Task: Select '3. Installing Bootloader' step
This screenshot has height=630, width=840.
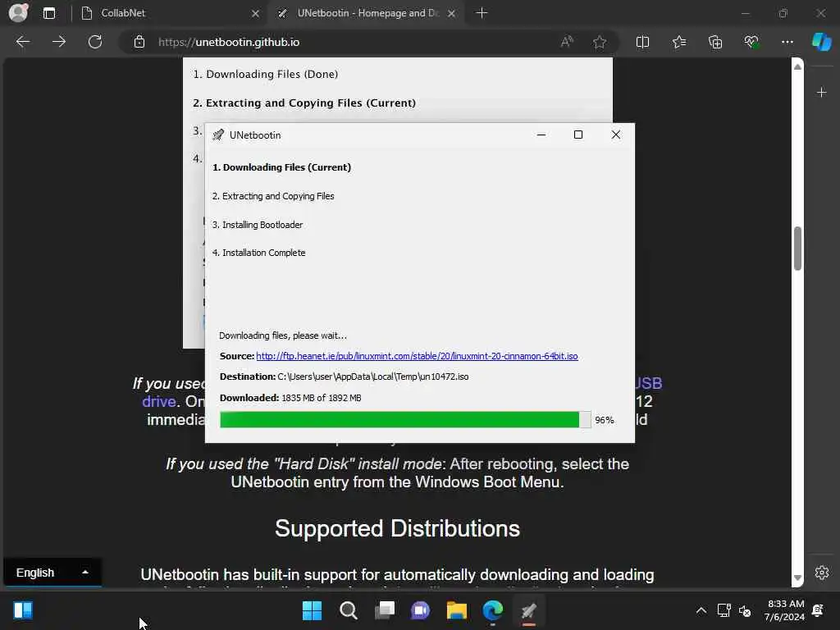Action: 257,225
